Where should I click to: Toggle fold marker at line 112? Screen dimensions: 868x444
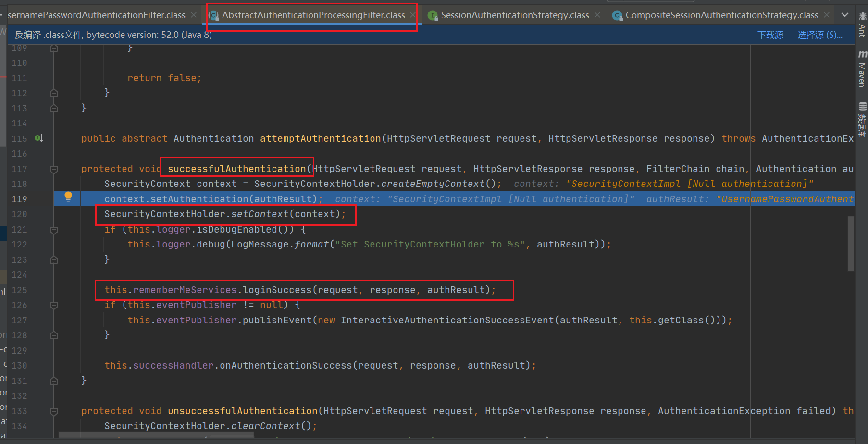point(54,93)
